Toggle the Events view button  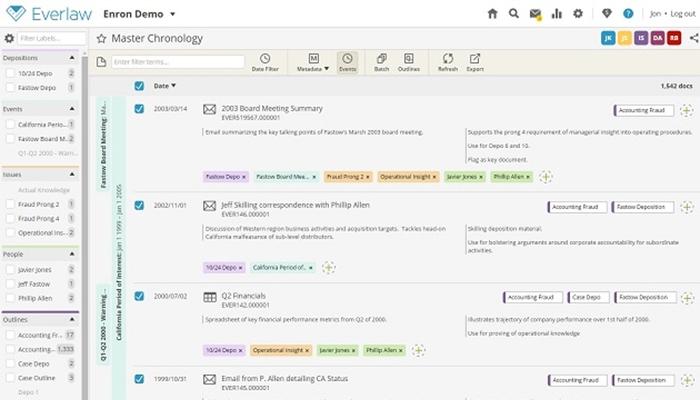pyautogui.click(x=347, y=62)
